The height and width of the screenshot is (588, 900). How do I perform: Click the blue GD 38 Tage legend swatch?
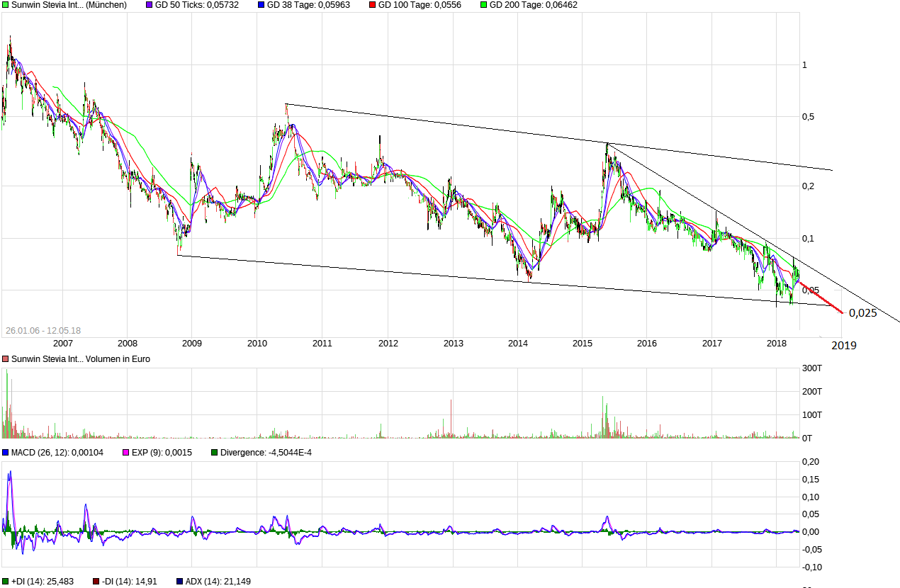pos(261,5)
